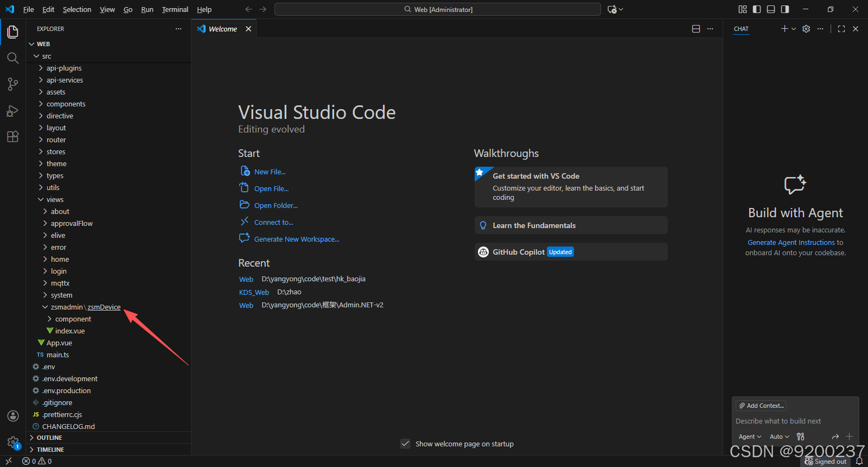The width and height of the screenshot is (868, 467).
Task: Collapse the WEB root folder
Action: tap(108, 44)
